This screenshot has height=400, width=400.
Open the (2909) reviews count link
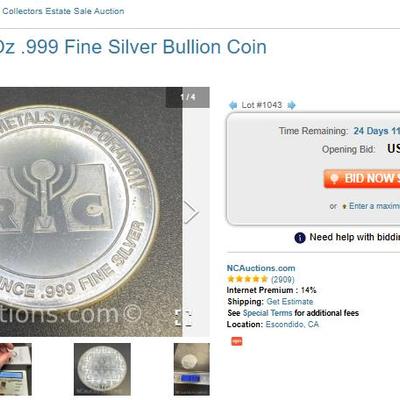click(283, 279)
